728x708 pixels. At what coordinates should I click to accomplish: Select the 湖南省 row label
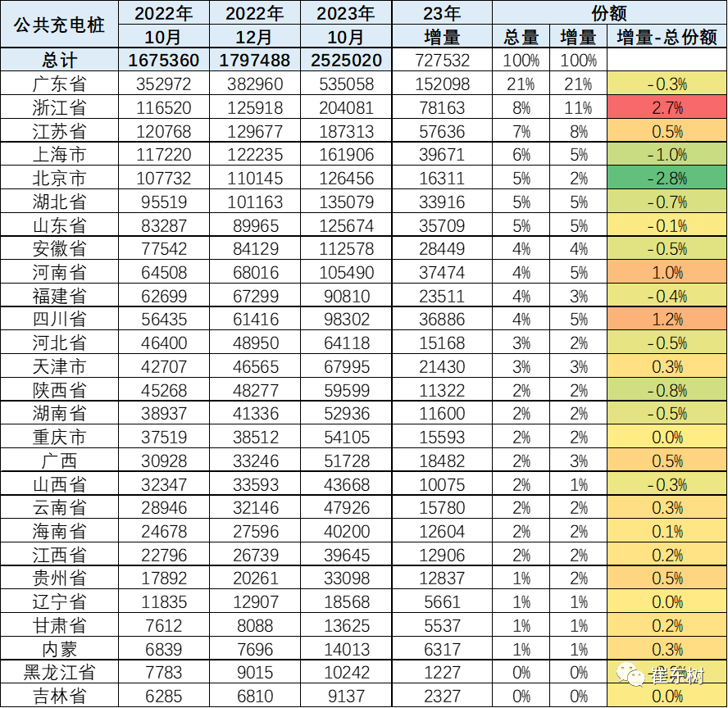pyautogui.click(x=59, y=413)
